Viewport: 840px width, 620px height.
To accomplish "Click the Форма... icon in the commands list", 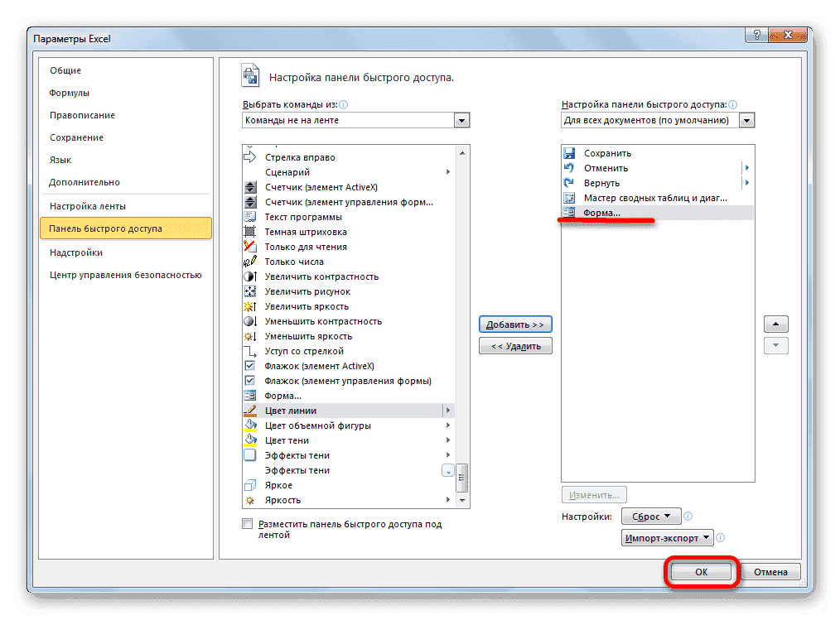I will 249,396.
